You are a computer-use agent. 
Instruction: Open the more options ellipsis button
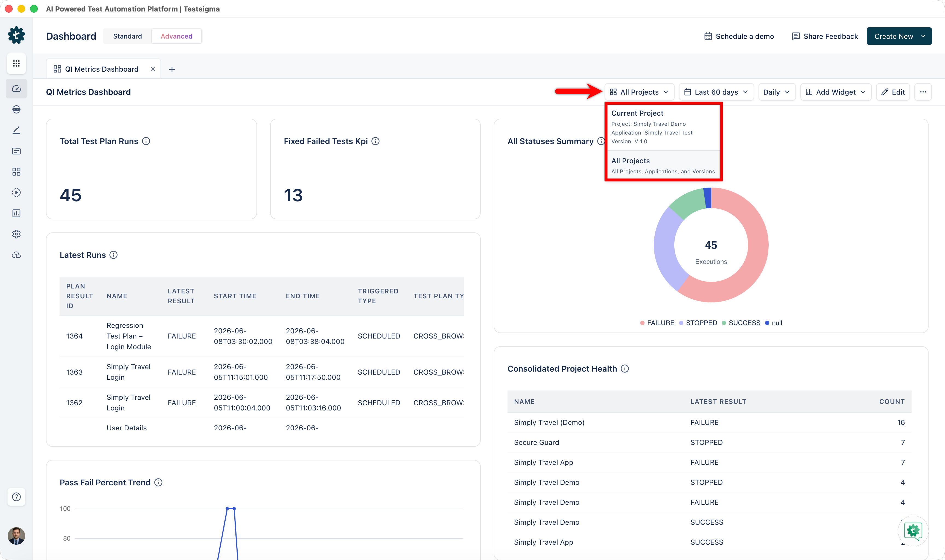coord(923,92)
